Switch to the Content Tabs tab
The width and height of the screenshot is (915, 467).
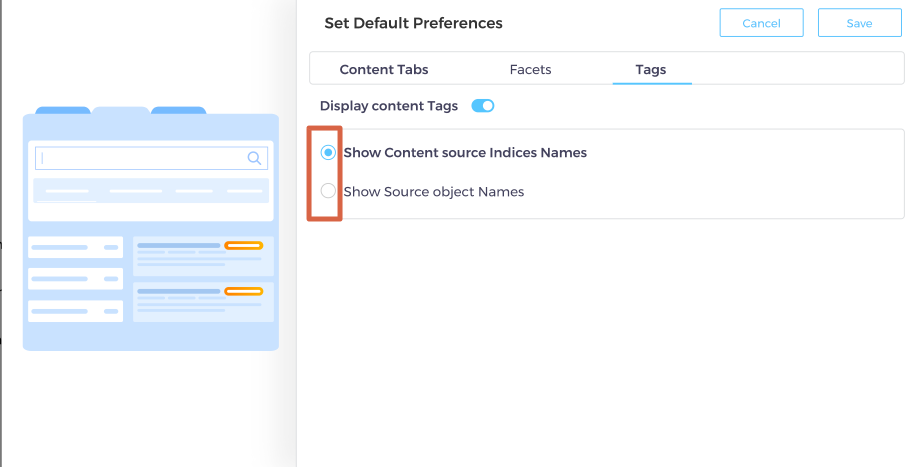(x=384, y=70)
